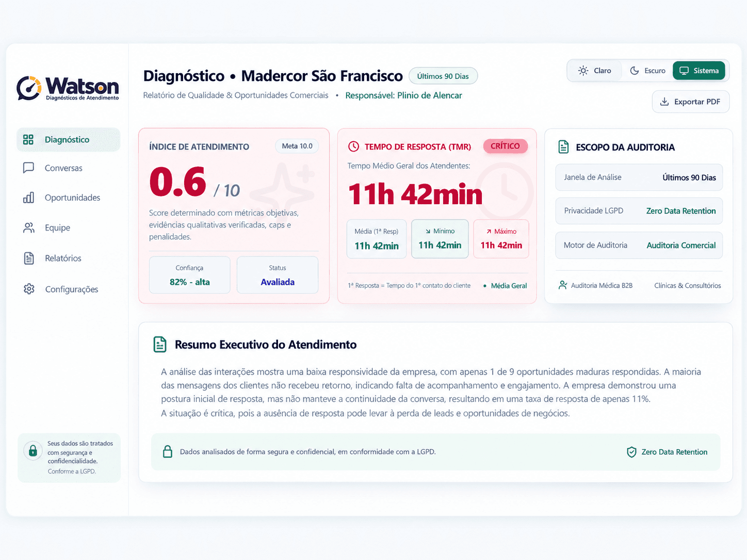The height and width of the screenshot is (560, 747).
Task: Click the person icon beside Auditoria Médica B2B
Action: coord(563,285)
